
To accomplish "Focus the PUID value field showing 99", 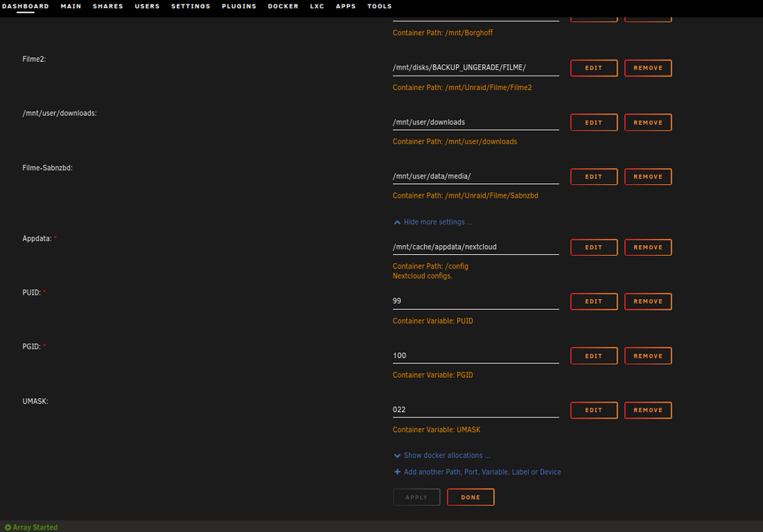I will click(x=476, y=301).
